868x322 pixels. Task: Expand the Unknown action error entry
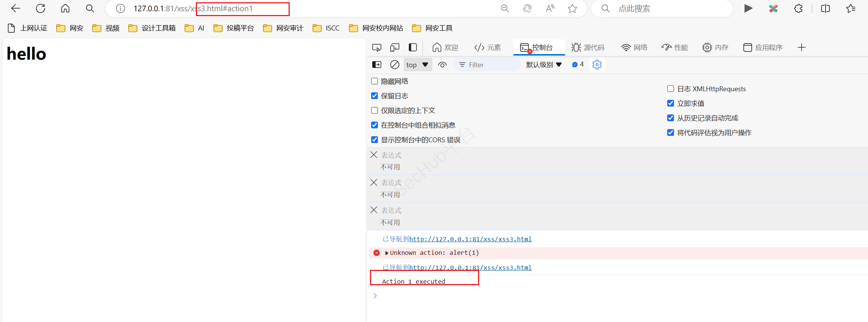click(387, 253)
